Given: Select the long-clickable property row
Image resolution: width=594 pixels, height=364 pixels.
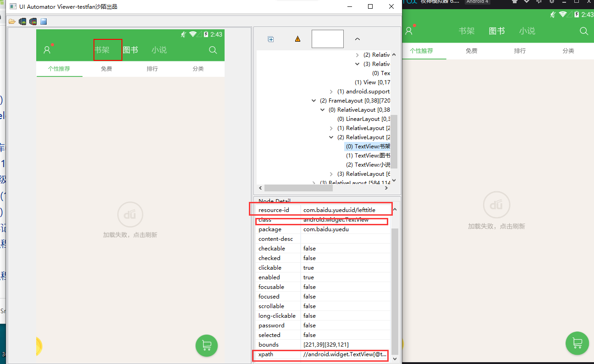Looking at the screenshot, I should point(323,316).
